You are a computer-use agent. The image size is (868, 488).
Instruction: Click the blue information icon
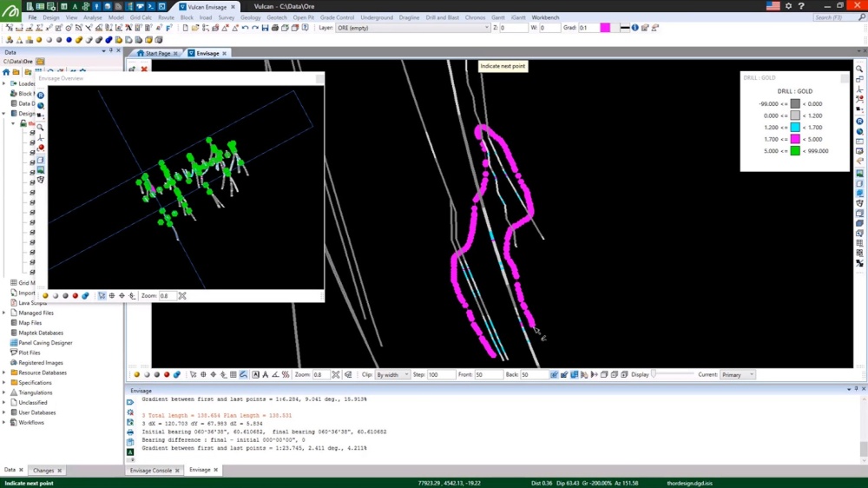click(x=635, y=28)
